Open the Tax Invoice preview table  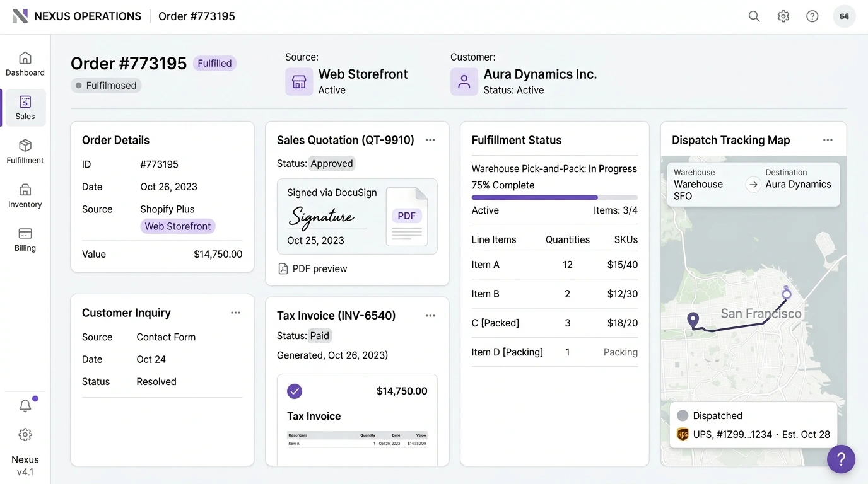point(357,439)
